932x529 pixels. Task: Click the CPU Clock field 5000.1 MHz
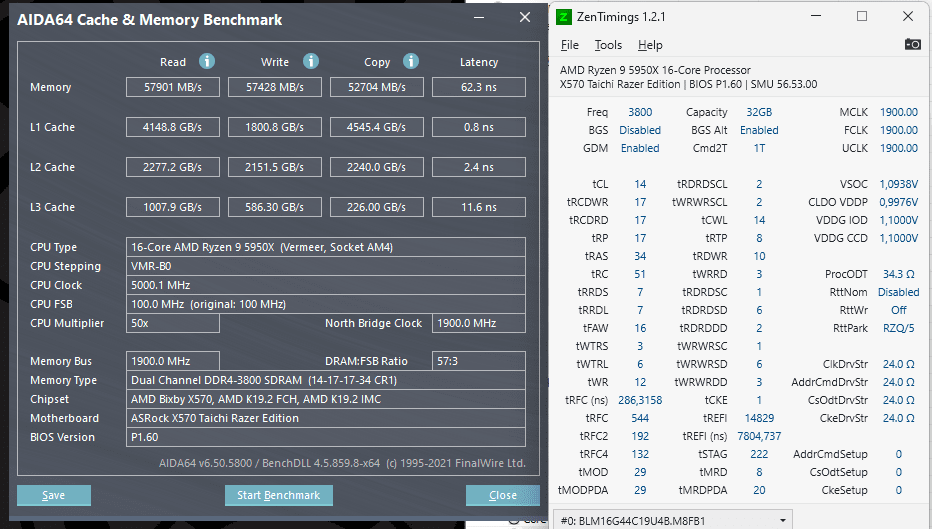(326, 285)
